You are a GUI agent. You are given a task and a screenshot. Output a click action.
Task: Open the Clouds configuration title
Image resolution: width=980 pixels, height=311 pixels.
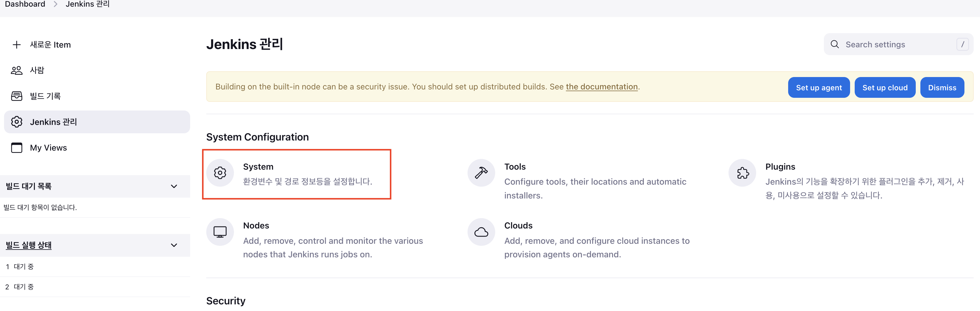click(518, 226)
